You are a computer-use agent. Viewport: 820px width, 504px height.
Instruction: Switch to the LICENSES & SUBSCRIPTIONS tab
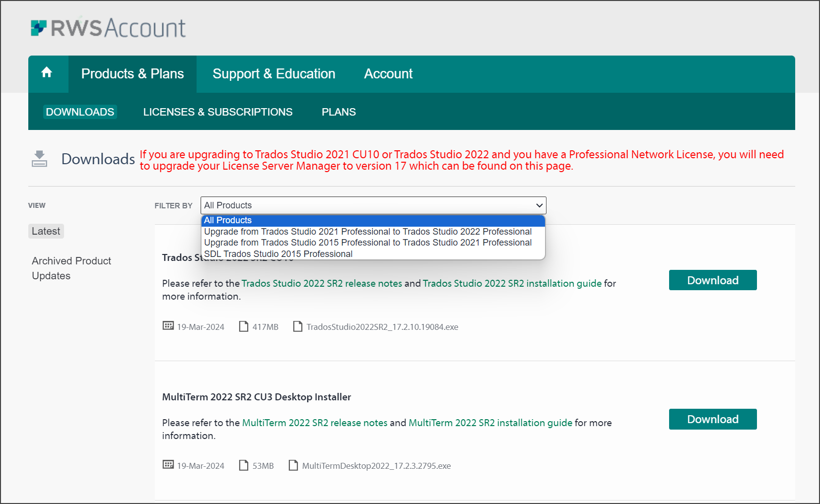[x=217, y=112]
